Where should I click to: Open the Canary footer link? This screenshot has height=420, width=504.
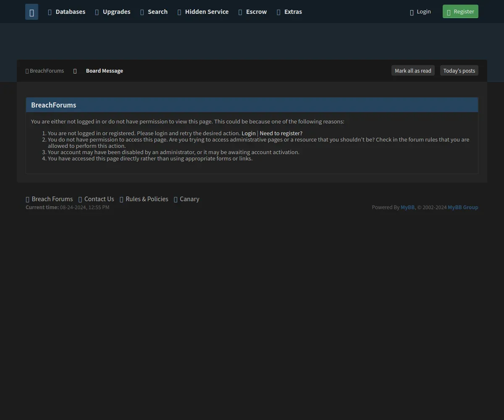189,199
